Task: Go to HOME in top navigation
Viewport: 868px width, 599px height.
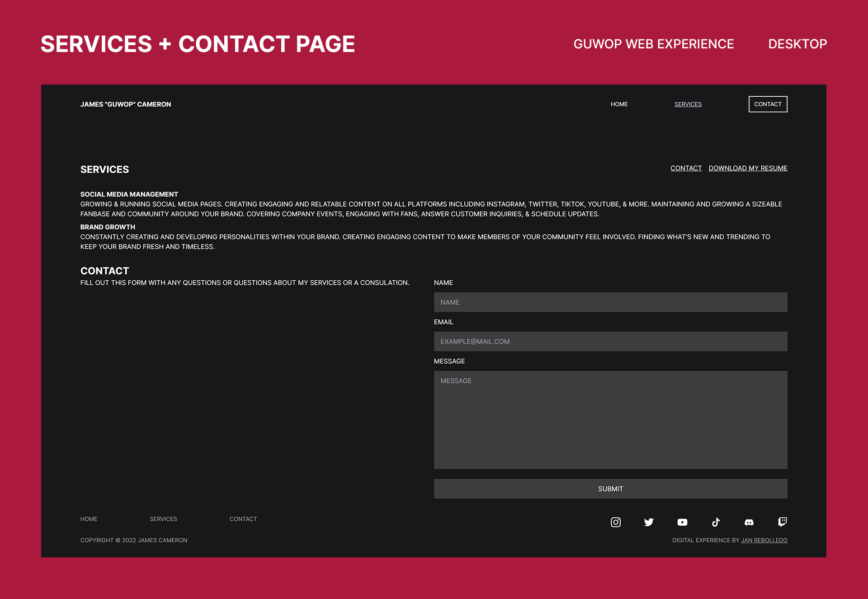Action: coord(619,104)
